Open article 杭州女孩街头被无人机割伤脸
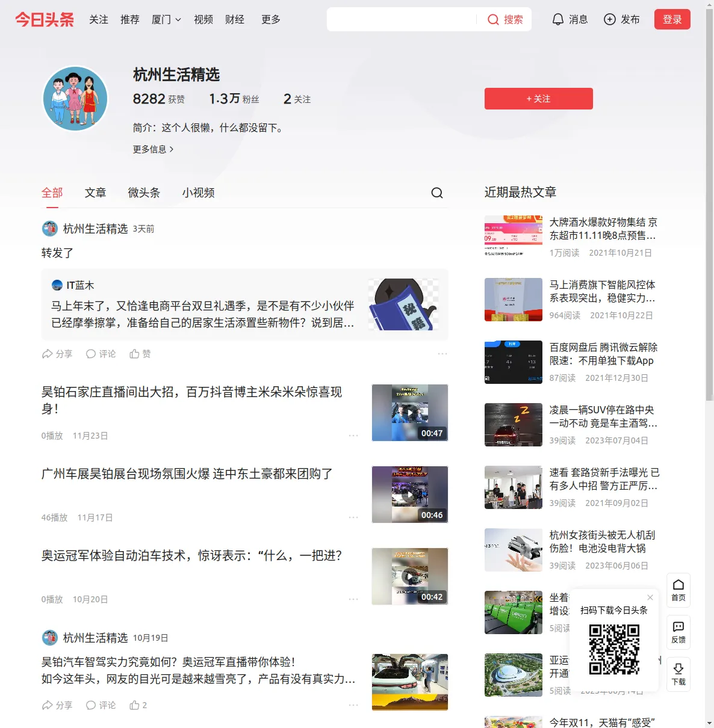The width and height of the screenshot is (714, 728). click(x=603, y=541)
